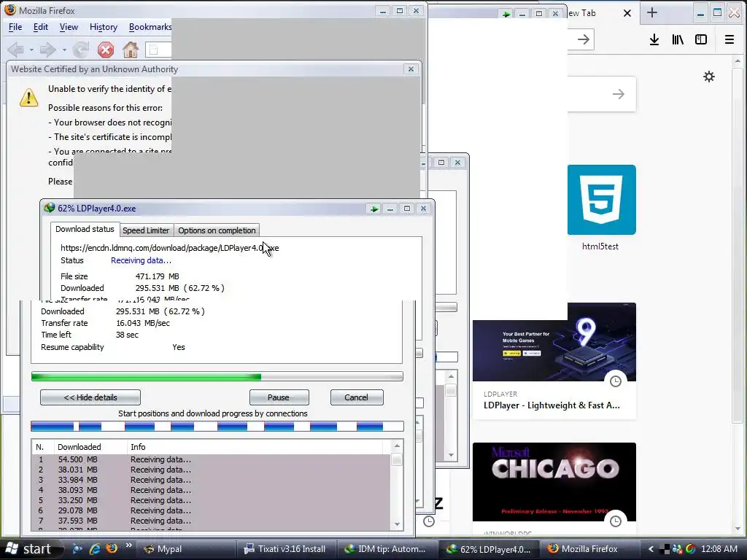Select connection row 1 with 54.500 MB
This screenshot has width=747, height=560.
tap(211, 459)
